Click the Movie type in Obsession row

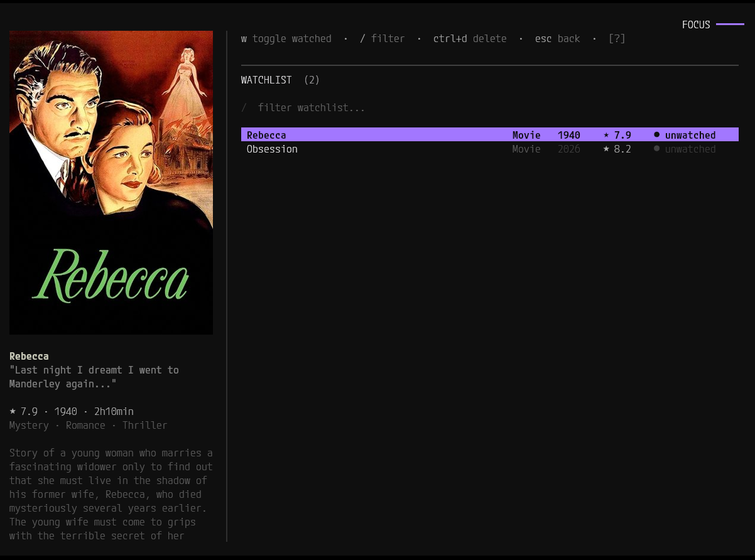(x=526, y=149)
